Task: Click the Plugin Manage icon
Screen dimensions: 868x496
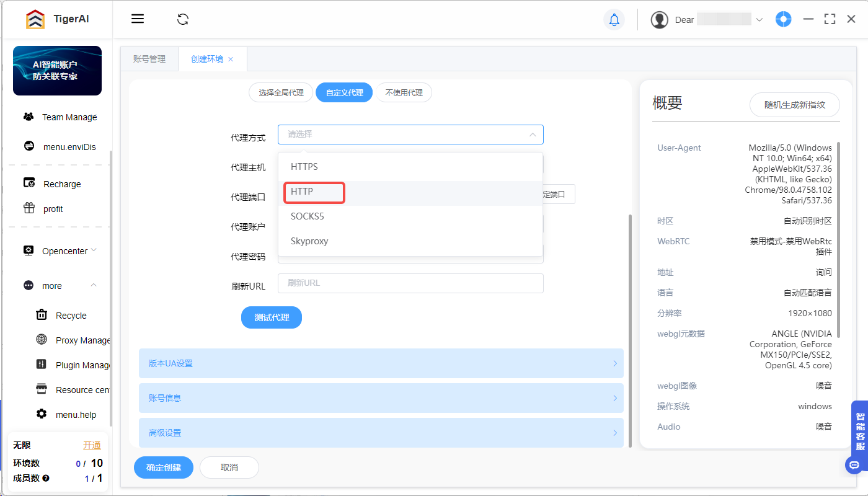Action: point(42,364)
